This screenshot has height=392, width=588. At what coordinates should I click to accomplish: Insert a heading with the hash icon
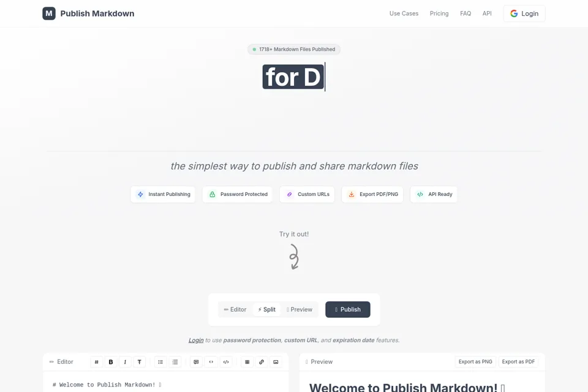tap(96, 362)
